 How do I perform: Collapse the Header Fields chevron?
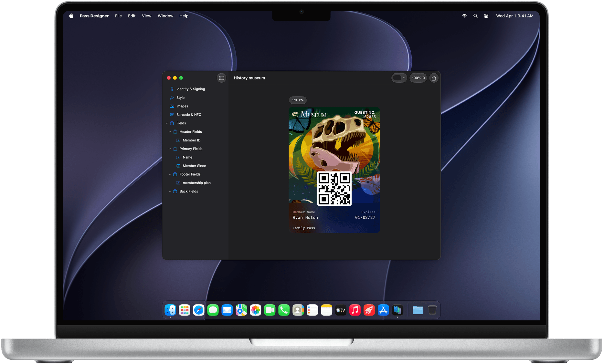(x=170, y=132)
